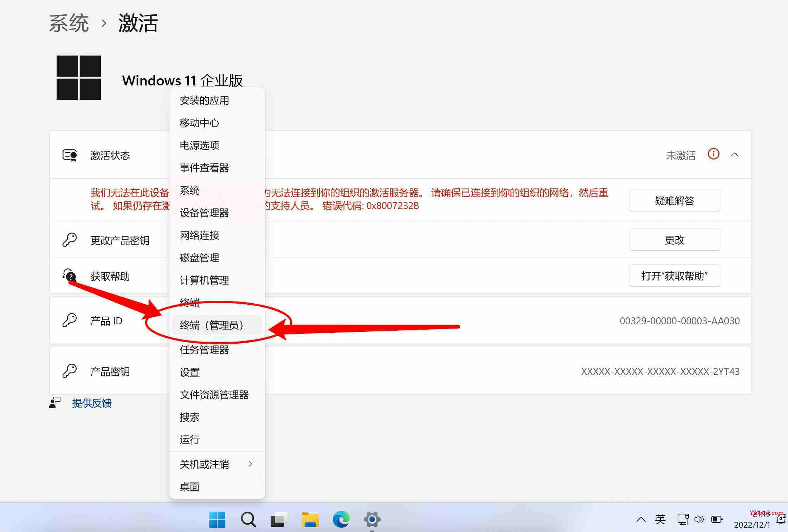Open notification center icon in tray
This screenshot has height=532, width=788.
pyautogui.click(x=781, y=519)
